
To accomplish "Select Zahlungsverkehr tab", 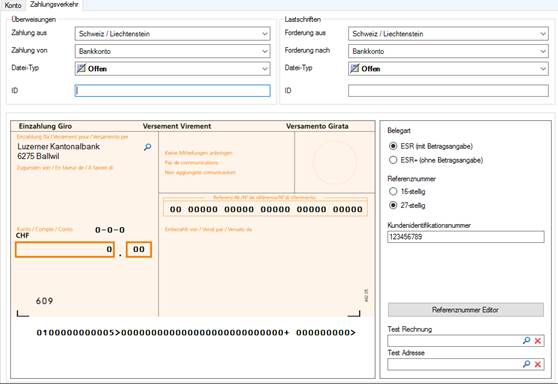I will (x=54, y=5).
